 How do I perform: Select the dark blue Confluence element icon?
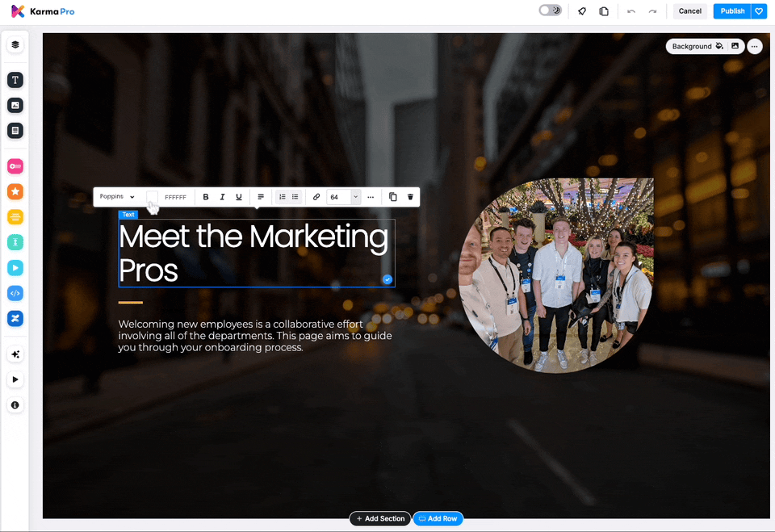point(15,318)
